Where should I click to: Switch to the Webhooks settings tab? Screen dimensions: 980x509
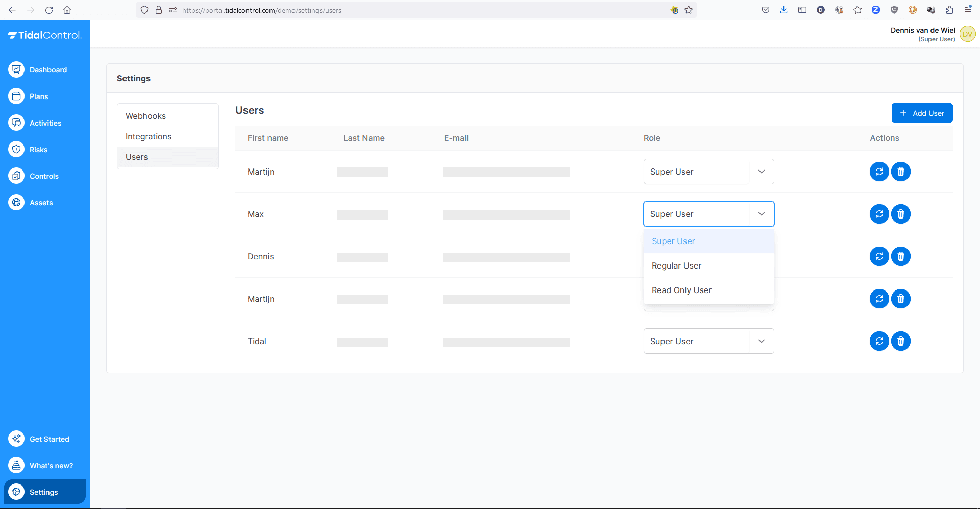(145, 116)
